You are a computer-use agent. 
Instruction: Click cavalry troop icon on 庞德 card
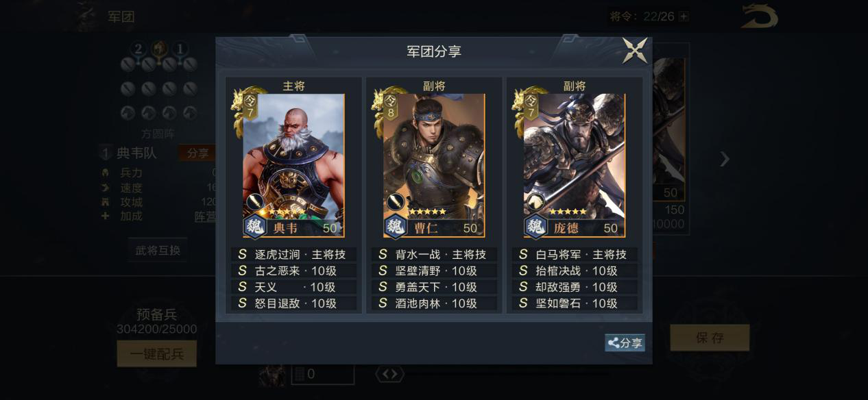pyautogui.click(x=535, y=201)
